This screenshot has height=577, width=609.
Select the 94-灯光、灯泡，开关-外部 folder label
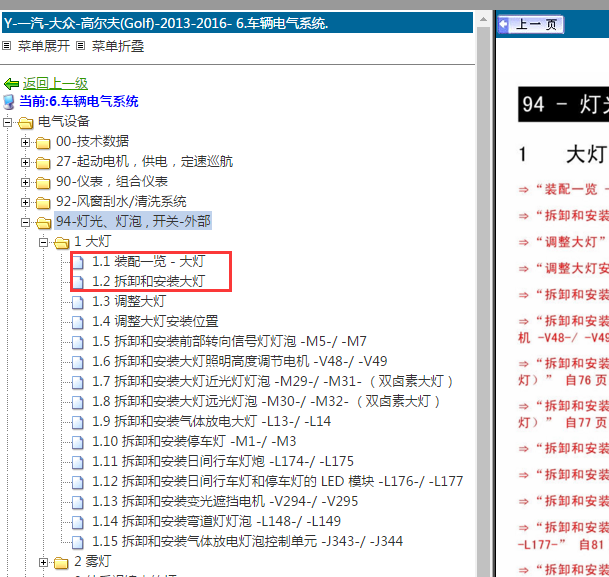133,221
